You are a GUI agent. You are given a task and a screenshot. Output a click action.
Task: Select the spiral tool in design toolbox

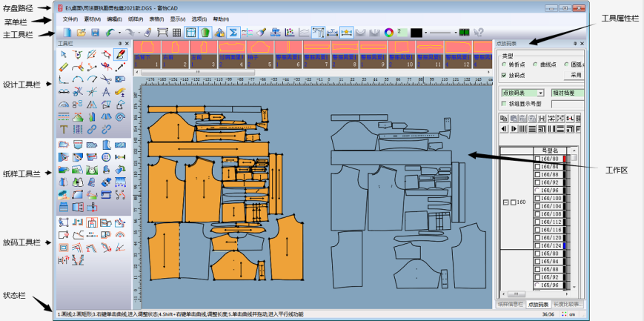tap(121, 116)
